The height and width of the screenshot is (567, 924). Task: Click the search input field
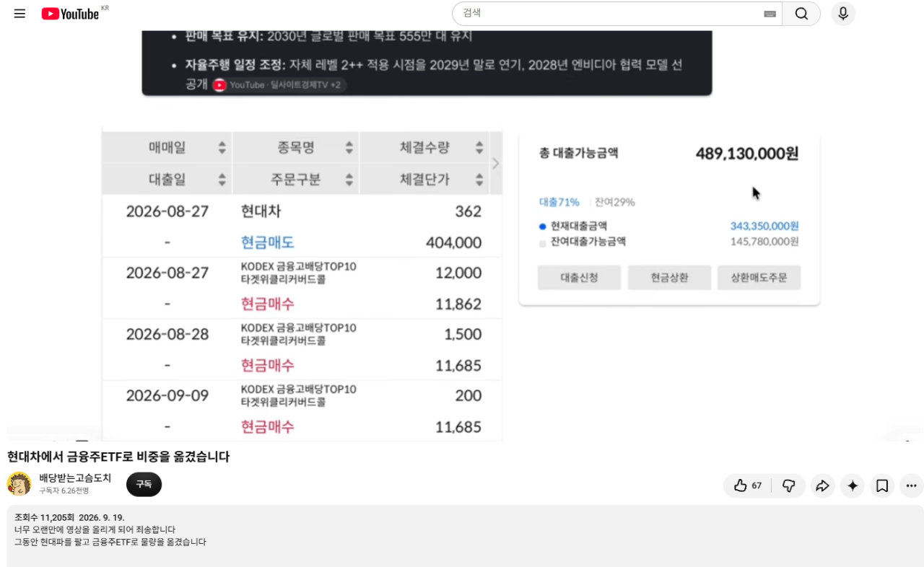(611, 14)
